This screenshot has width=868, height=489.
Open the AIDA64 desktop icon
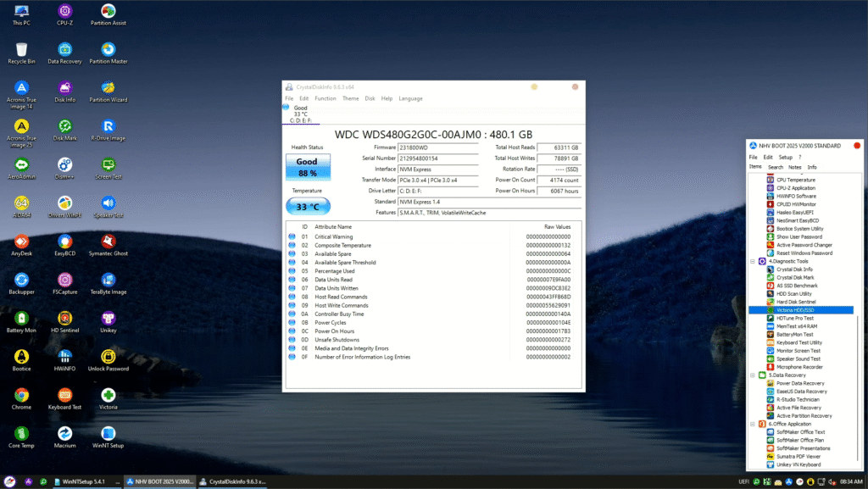pyautogui.click(x=22, y=204)
